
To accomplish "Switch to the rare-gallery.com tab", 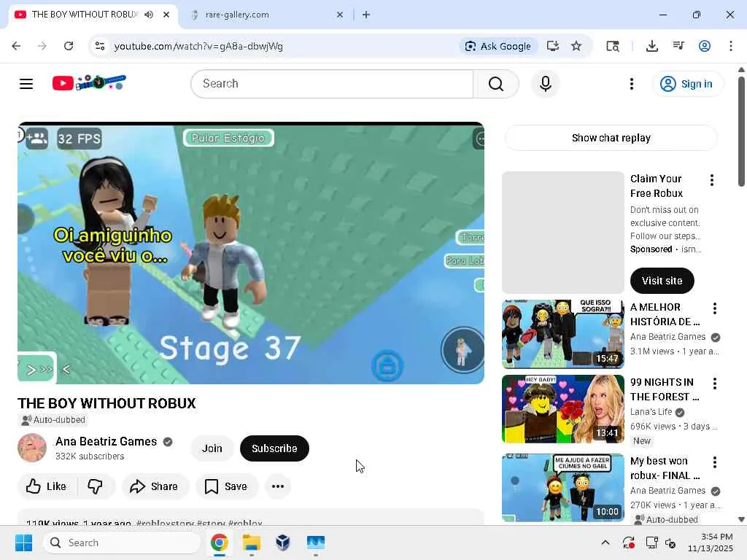I will point(267,15).
